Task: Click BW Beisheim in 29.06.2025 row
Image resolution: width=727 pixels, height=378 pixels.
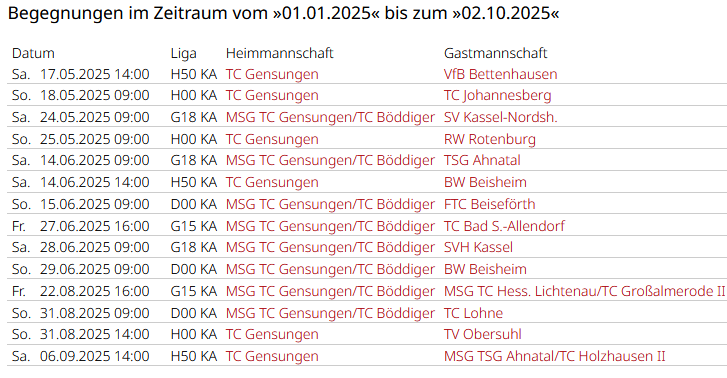Action: click(x=485, y=269)
